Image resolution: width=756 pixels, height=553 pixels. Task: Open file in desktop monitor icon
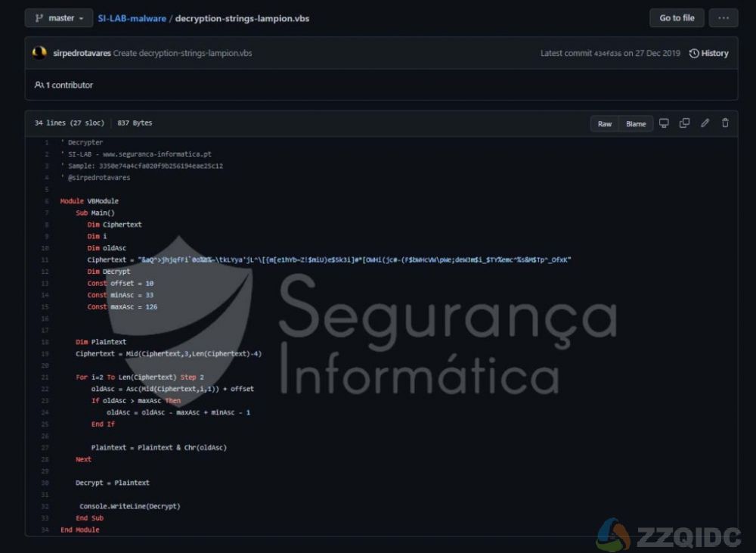(x=664, y=123)
